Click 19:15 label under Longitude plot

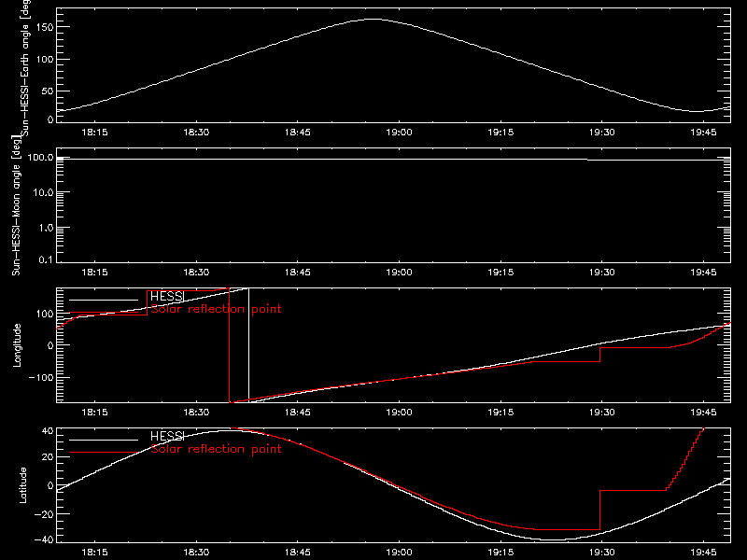(x=500, y=412)
